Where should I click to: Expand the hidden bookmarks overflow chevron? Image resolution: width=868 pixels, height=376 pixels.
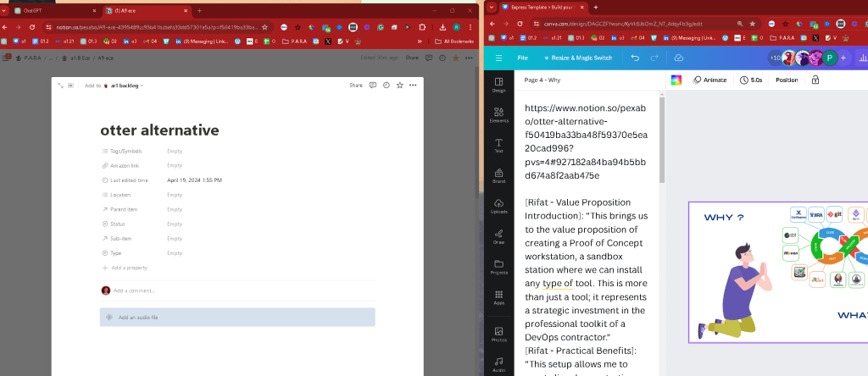[x=420, y=41]
